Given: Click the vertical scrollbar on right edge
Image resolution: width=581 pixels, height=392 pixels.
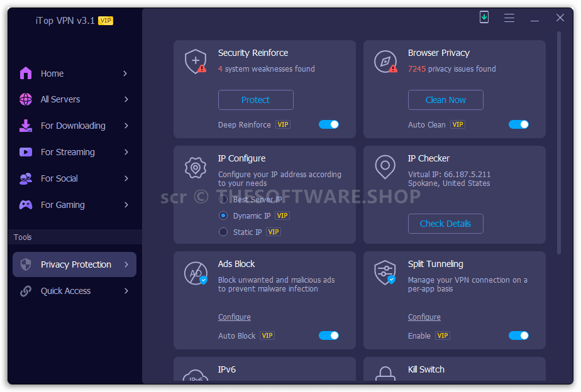Looking at the screenshot, I should point(559,143).
